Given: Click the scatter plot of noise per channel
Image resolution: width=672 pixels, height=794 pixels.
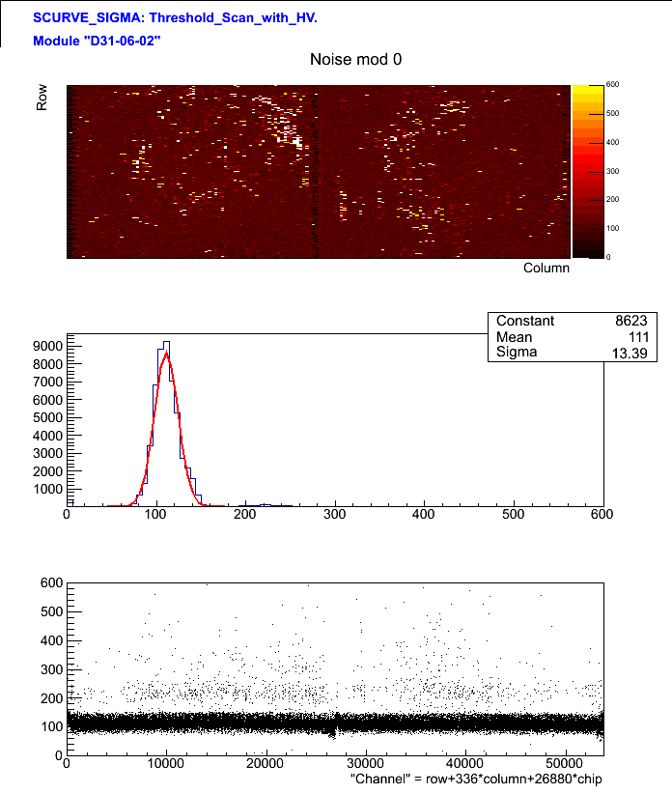Looking at the screenshot, I should (x=335, y=669).
